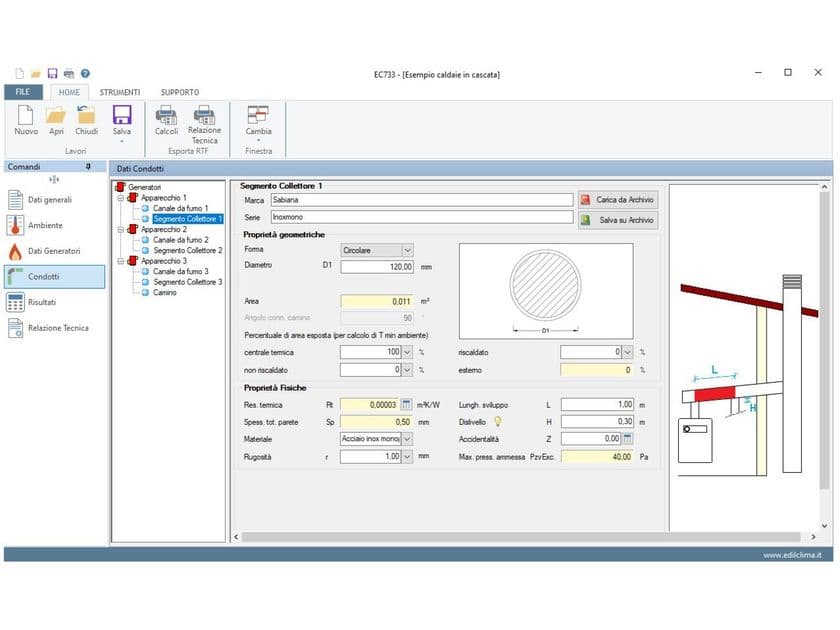
Task: Open the FILE menu
Action: tap(23, 92)
